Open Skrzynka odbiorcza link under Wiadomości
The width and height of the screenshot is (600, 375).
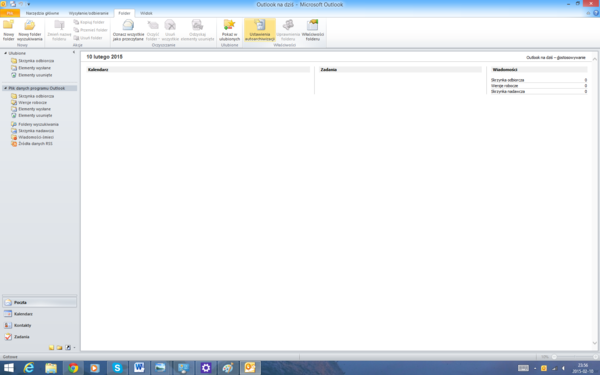[x=507, y=80]
